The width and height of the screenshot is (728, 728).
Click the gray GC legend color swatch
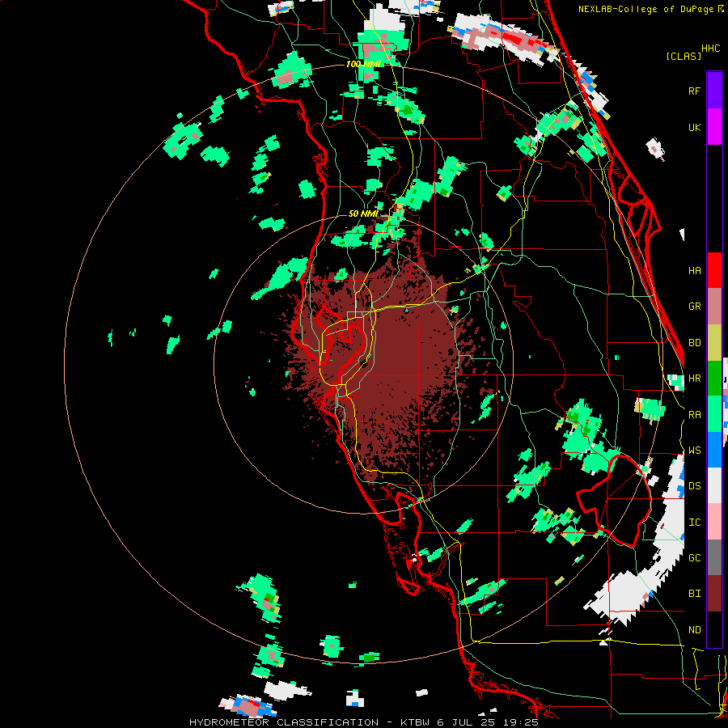click(x=714, y=557)
